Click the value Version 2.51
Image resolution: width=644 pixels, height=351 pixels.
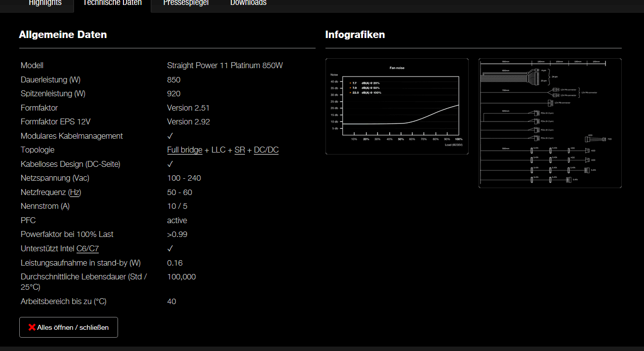(189, 108)
